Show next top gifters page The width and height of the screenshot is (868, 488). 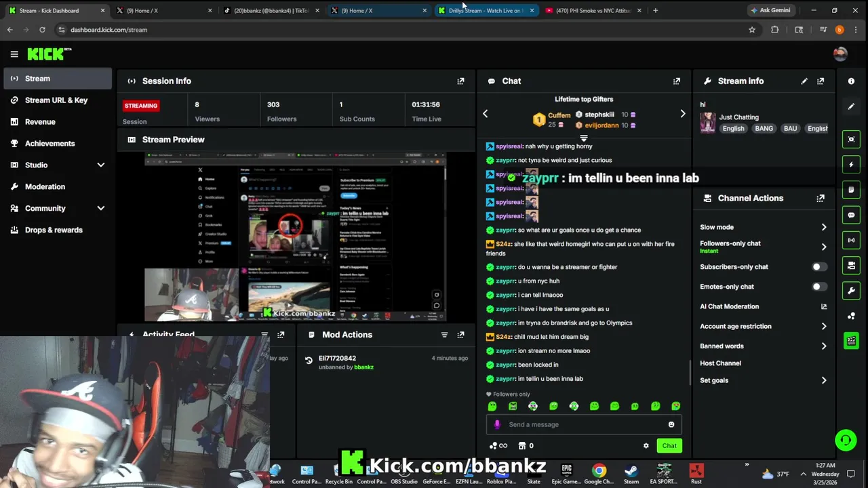(x=682, y=113)
